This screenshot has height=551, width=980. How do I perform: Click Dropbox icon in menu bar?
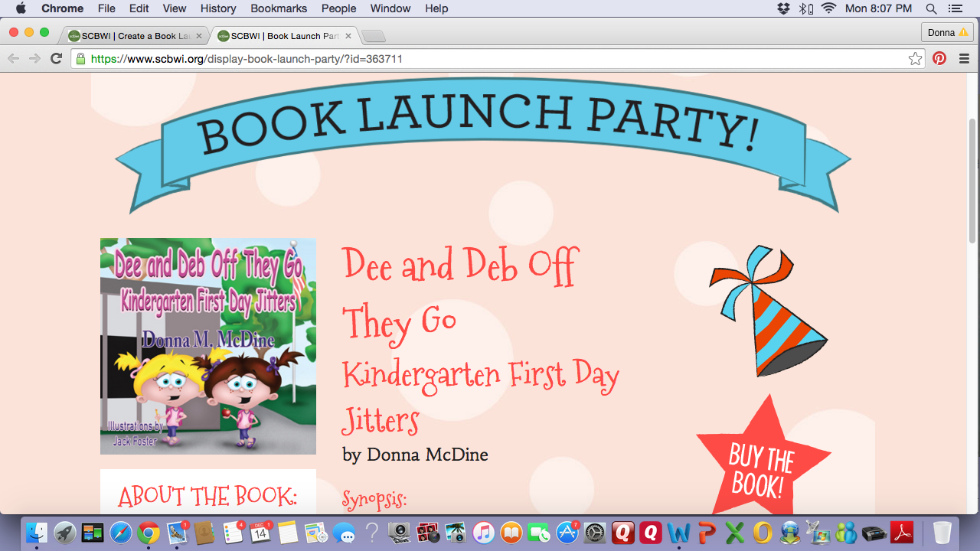click(783, 8)
